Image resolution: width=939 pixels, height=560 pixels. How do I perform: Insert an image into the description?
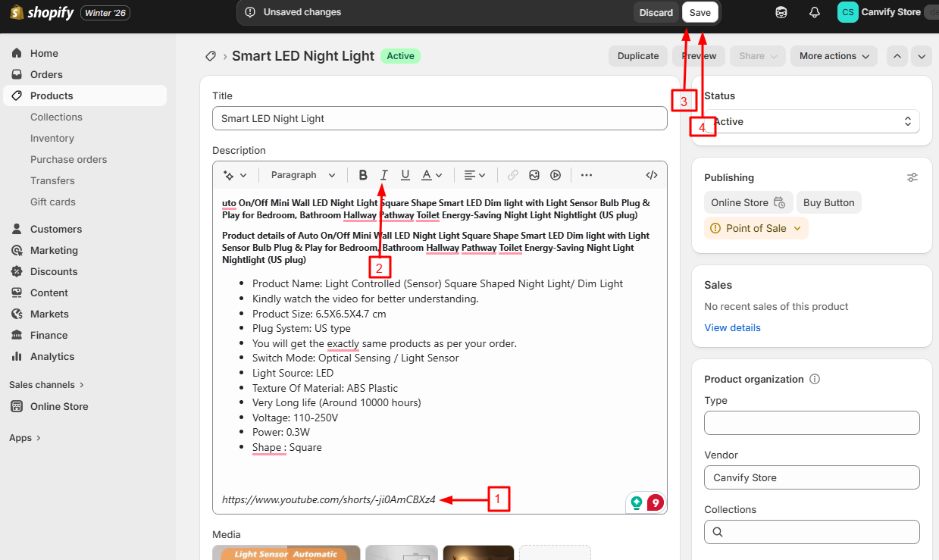point(534,175)
